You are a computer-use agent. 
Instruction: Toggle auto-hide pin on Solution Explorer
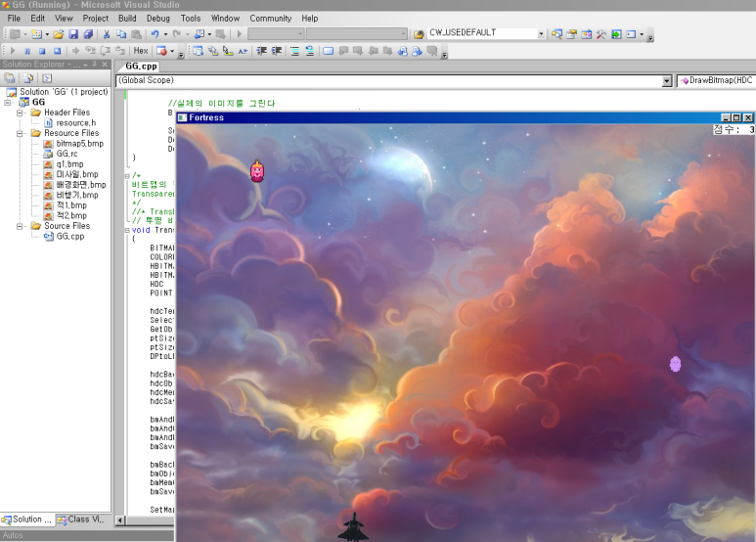click(x=95, y=65)
